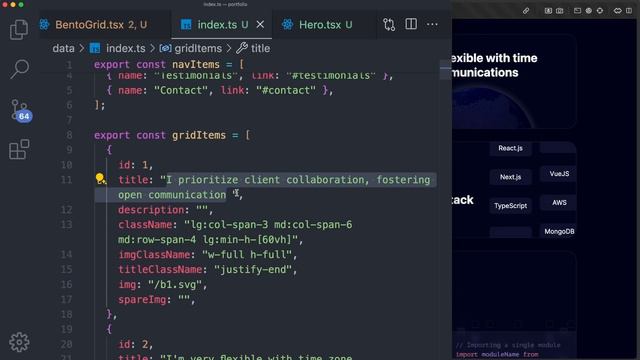Open the editor More Actions ellipsis
This screenshot has width=640, height=360.
point(432,24)
